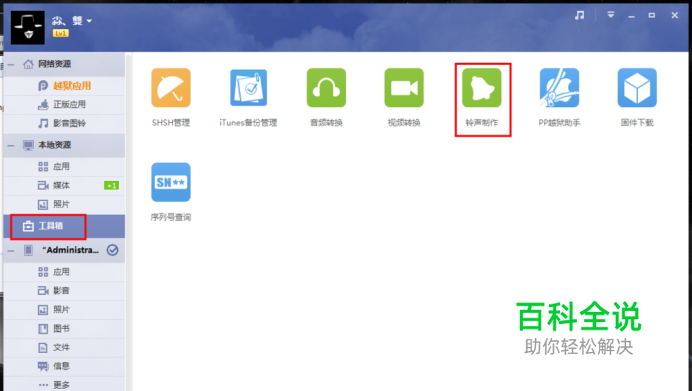Image resolution: width=692 pixels, height=391 pixels.
Task: Open 信息 under the device
Action: (64, 366)
